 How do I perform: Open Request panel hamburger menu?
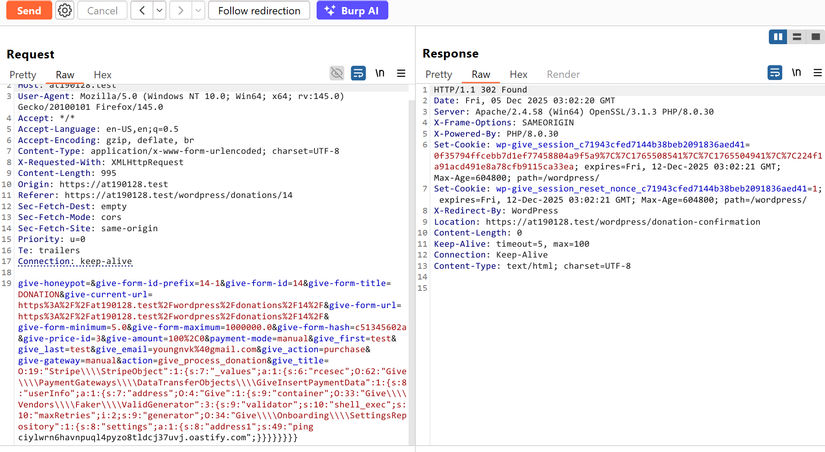(401, 73)
